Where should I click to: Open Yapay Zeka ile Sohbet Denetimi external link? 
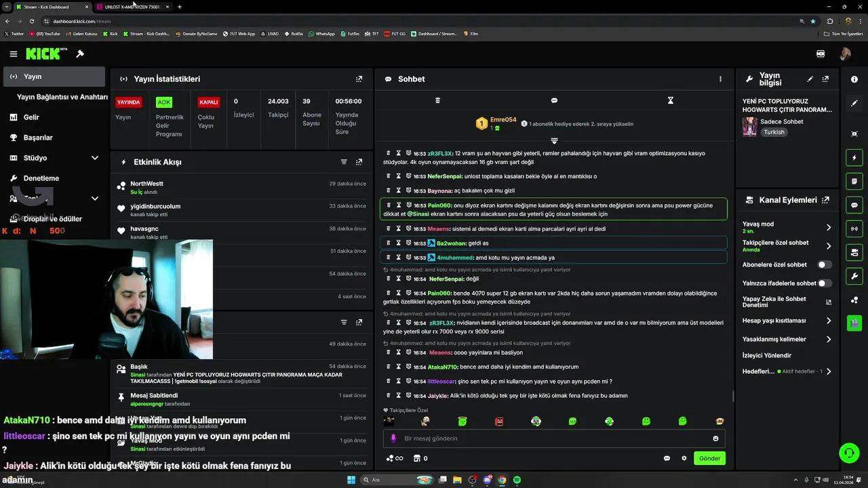point(829,302)
